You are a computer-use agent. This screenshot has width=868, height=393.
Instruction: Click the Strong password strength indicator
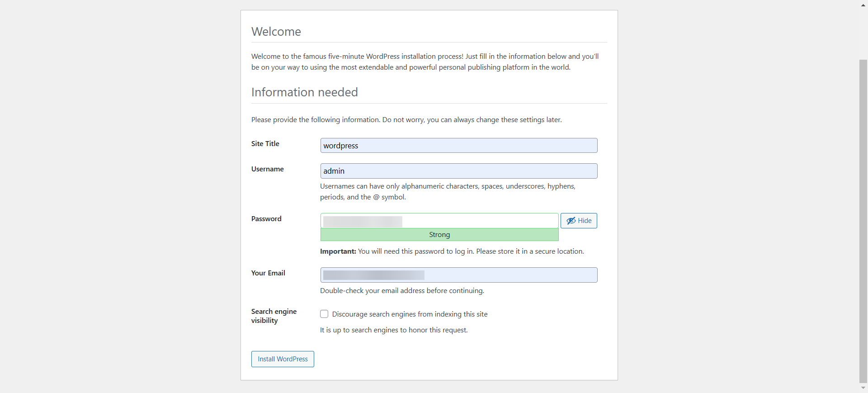439,235
